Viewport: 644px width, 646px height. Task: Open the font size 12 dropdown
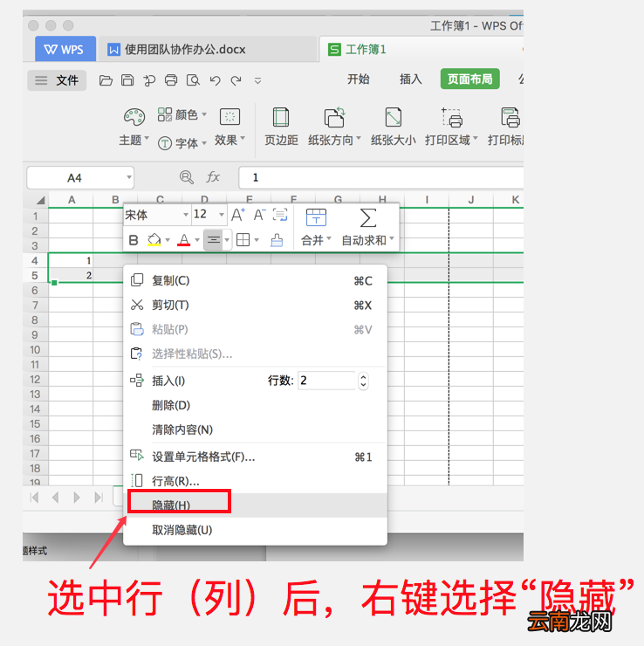pos(222,215)
